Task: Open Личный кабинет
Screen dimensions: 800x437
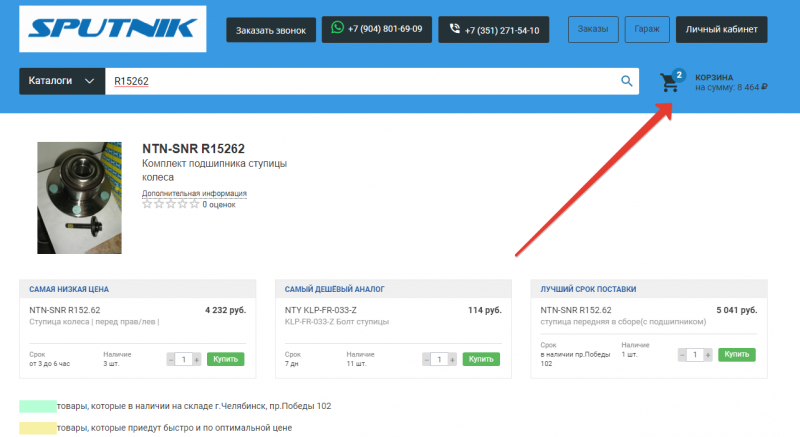Action: pyautogui.click(x=721, y=29)
